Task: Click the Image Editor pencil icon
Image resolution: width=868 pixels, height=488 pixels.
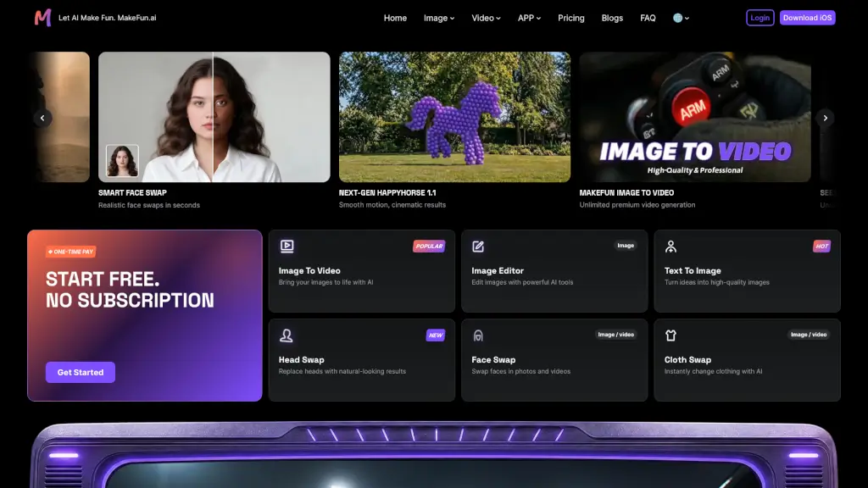Action: pyautogui.click(x=478, y=247)
